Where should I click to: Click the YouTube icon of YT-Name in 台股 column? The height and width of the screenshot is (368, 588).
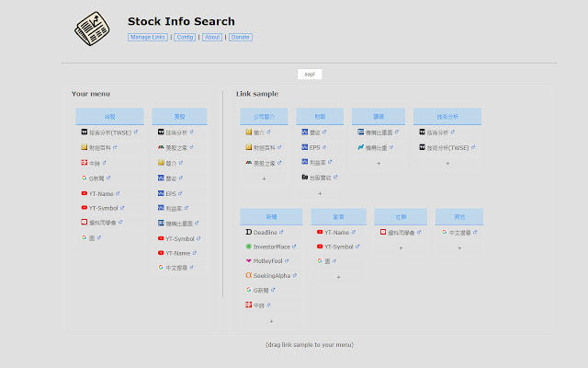pos(85,193)
